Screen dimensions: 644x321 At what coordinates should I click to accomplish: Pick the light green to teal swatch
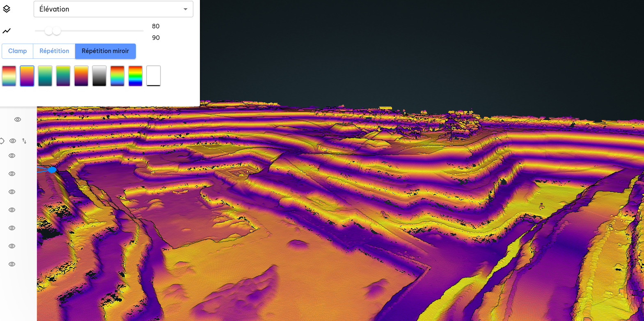(45, 76)
